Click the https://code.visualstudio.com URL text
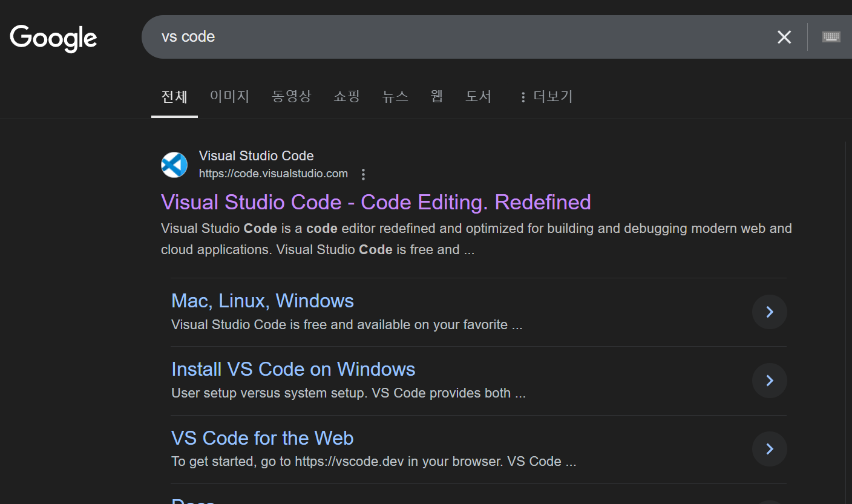852x504 pixels. coord(274,174)
